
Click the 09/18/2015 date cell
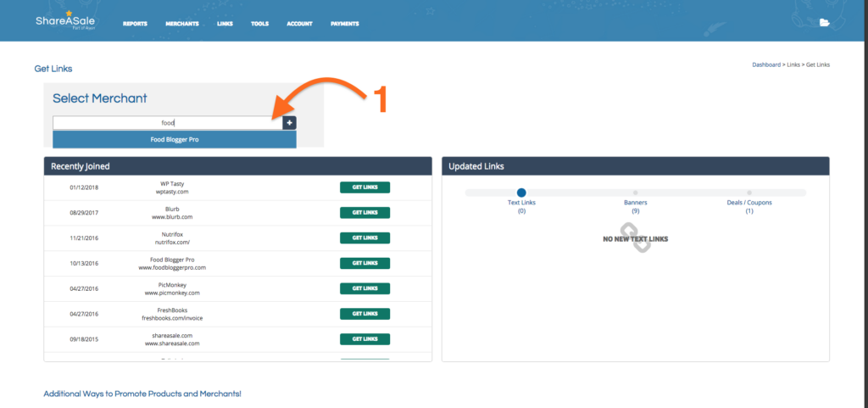tap(84, 339)
